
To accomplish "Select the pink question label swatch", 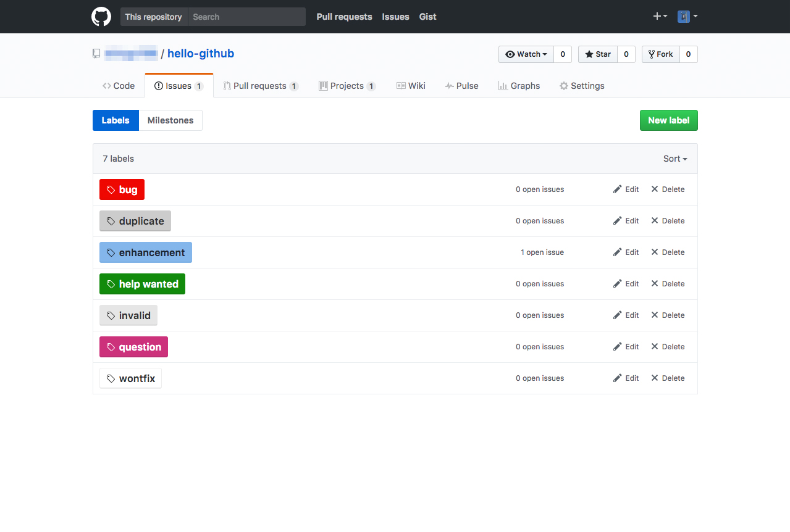I will point(133,347).
